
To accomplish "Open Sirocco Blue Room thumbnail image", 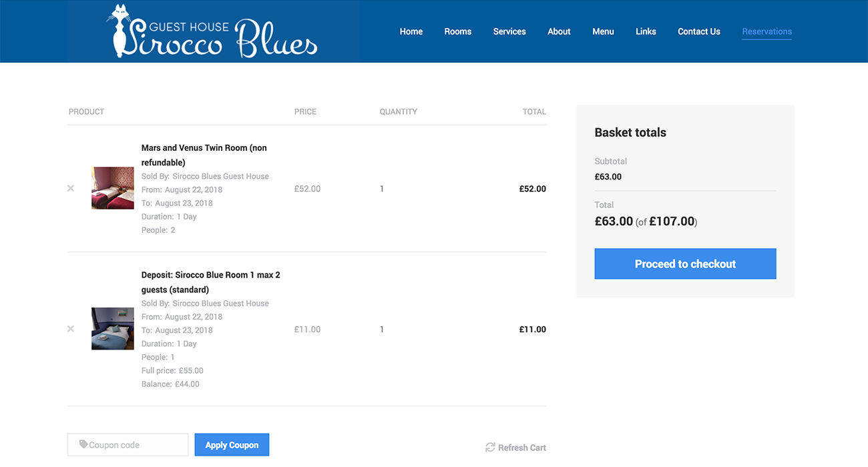I will tap(113, 328).
